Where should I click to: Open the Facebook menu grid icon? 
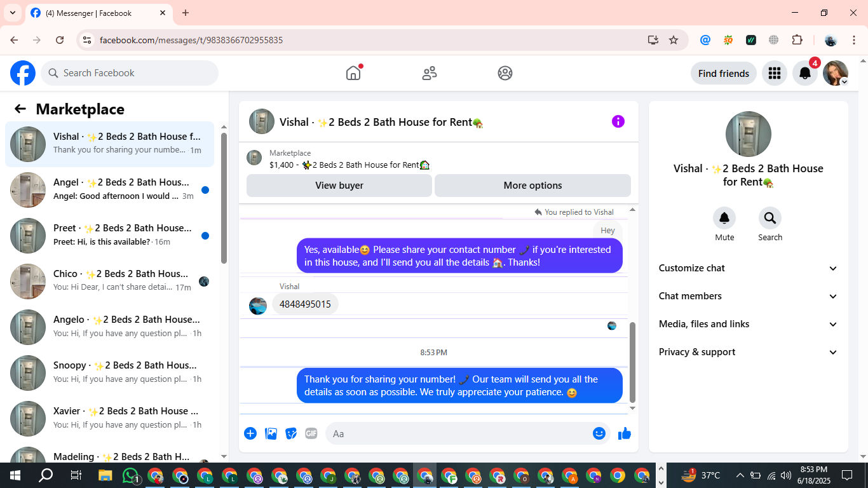click(x=774, y=73)
